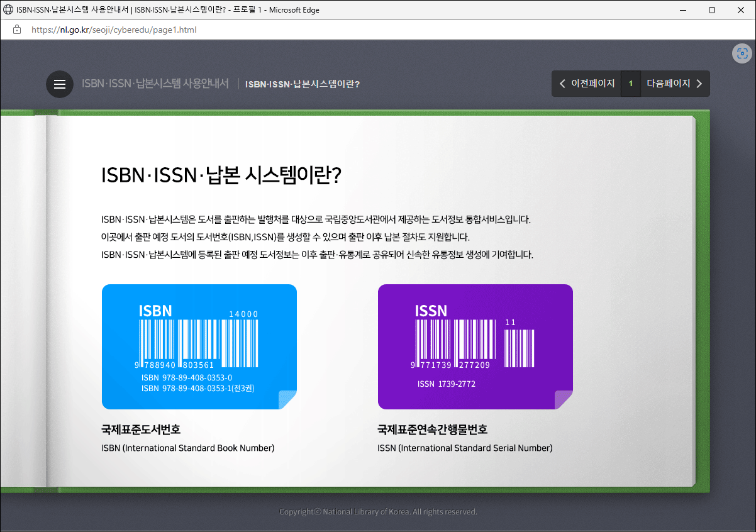Minimize the Edge window
This screenshot has height=532, width=756.
point(684,10)
